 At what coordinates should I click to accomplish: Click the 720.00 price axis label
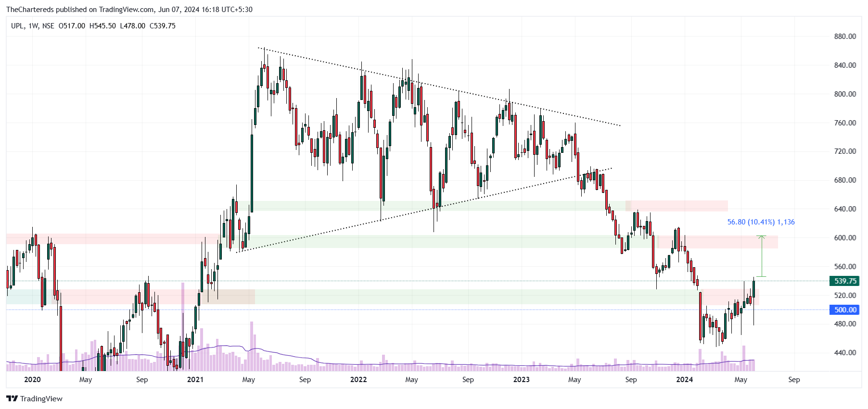tap(845, 151)
